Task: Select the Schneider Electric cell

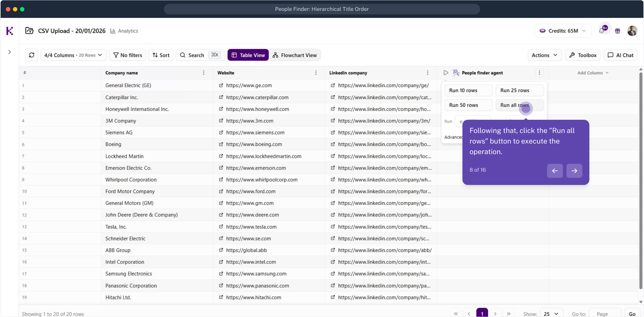Action: pyautogui.click(x=157, y=238)
